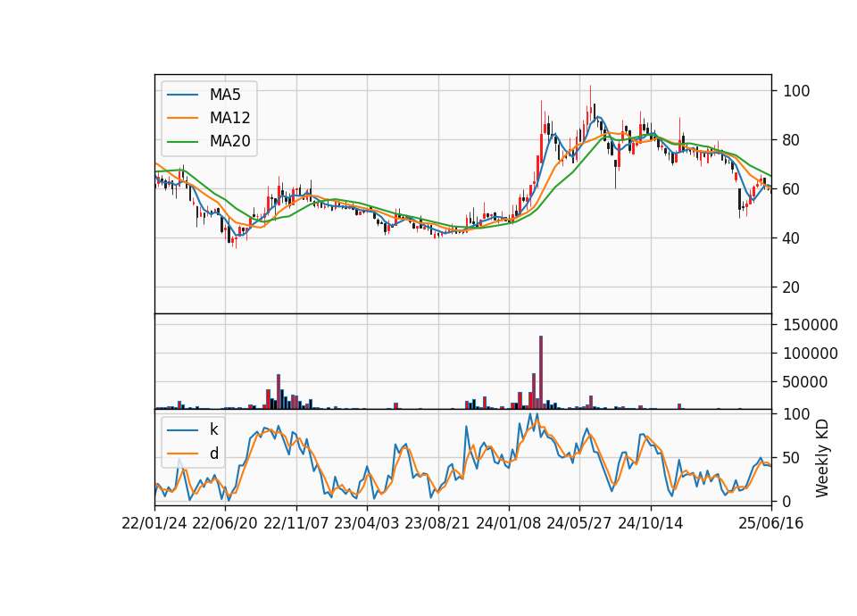Viewport: 857px width, 616px height.
Task: Click the 25/06/16 date tick label
Action: point(771,523)
